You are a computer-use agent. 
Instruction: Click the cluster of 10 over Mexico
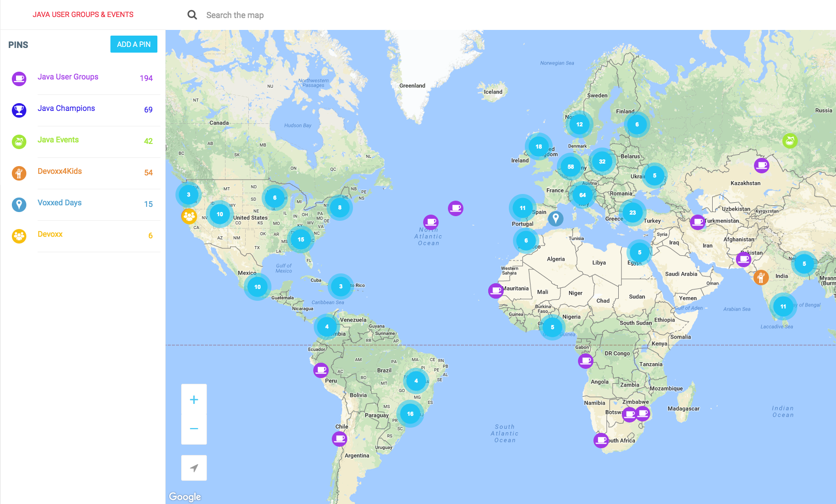point(258,287)
